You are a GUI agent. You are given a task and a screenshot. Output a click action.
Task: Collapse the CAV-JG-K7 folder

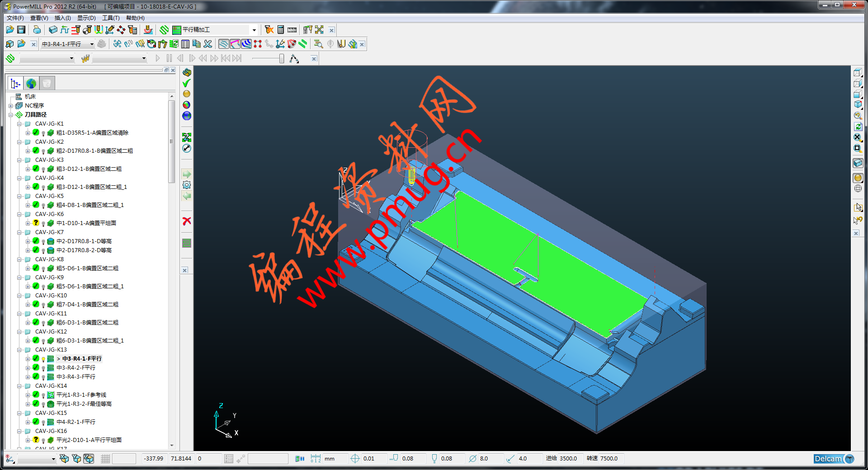[19, 232]
